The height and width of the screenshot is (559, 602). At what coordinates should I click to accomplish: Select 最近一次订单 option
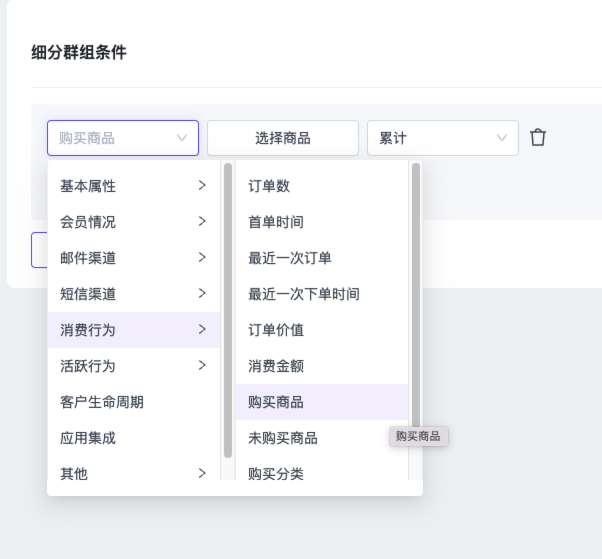[x=320, y=258]
